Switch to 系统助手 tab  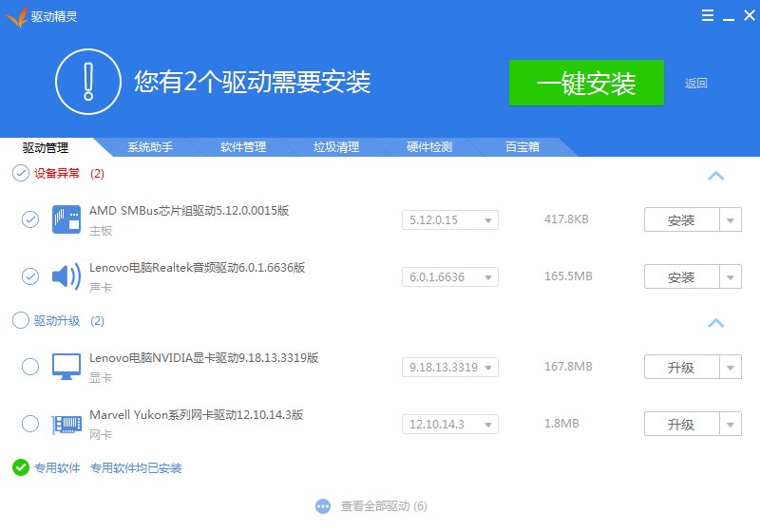click(150, 147)
